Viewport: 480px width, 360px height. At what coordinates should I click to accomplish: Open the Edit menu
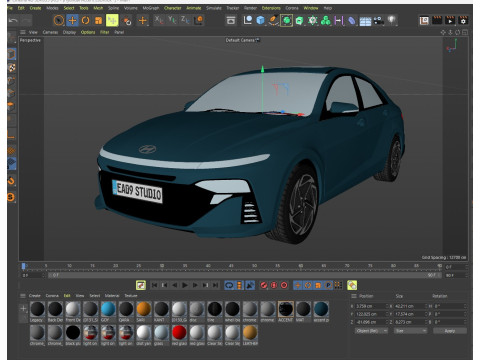pyautogui.click(x=21, y=8)
